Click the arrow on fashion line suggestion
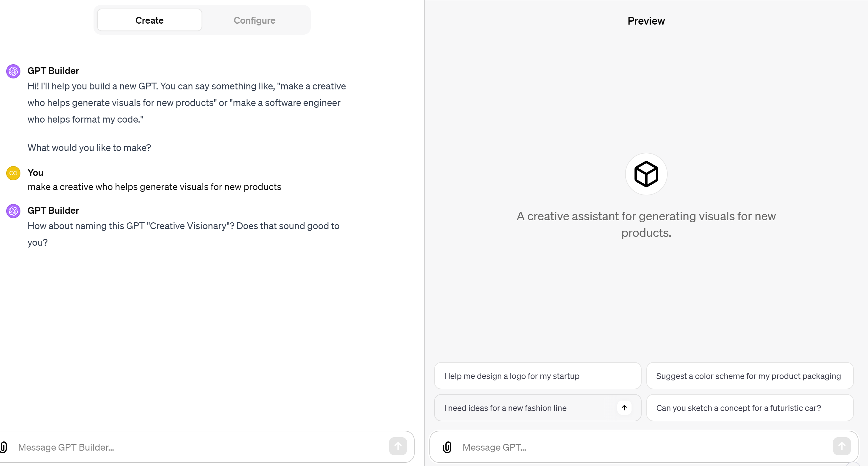 pyautogui.click(x=624, y=408)
